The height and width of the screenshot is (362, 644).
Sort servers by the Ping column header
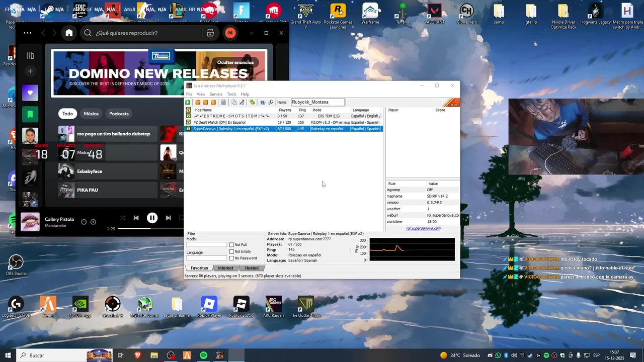point(302,110)
